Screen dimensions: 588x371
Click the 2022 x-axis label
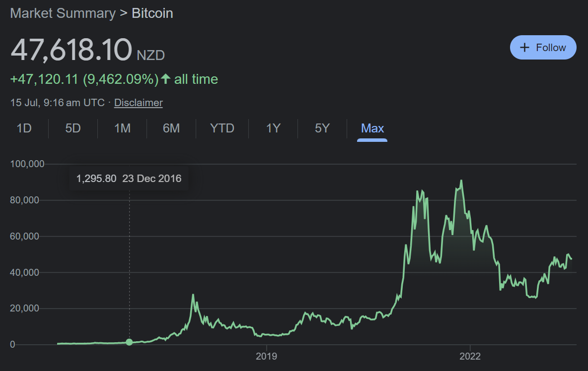pos(470,357)
